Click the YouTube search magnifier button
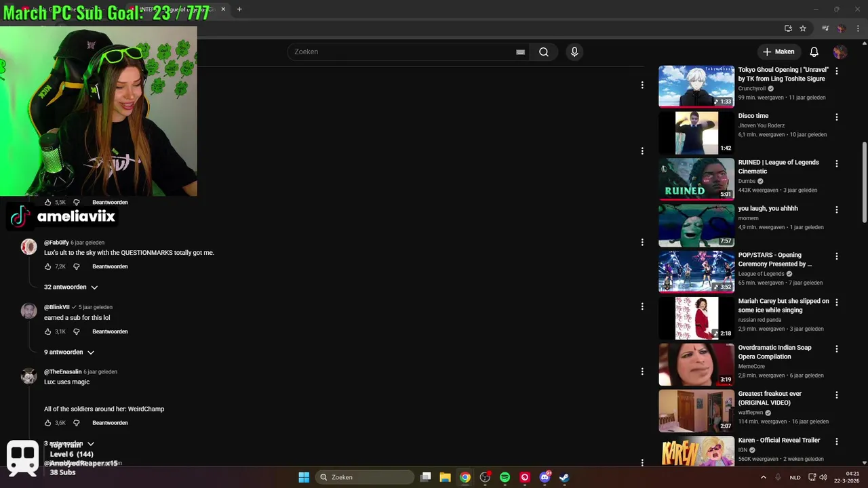 [544, 52]
